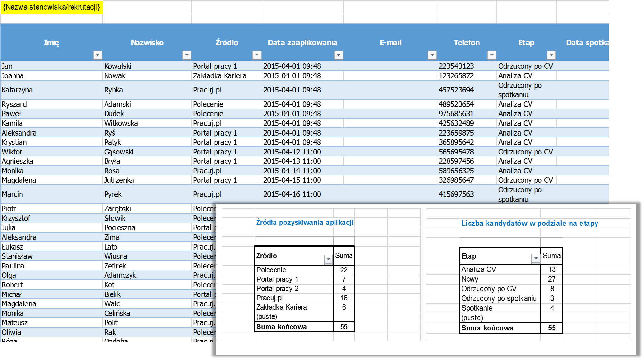Select the E-mail column header
Screen dimensions: 644x360
(391, 42)
